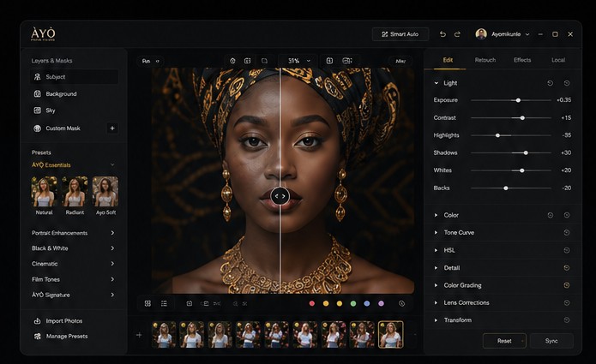The image size is (596, 364).
Task: Click Tone Curve section reset icon
Action: 566,233
